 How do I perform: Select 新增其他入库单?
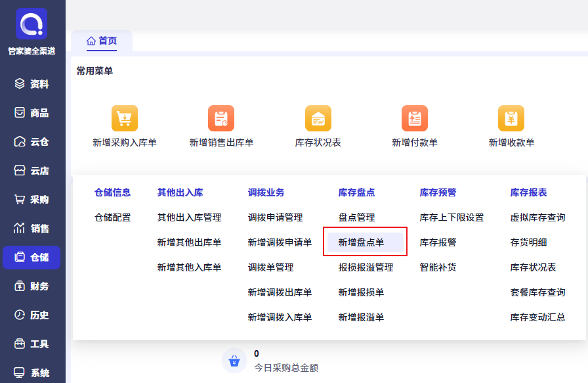pyautogui.click(x=190, y=267)
